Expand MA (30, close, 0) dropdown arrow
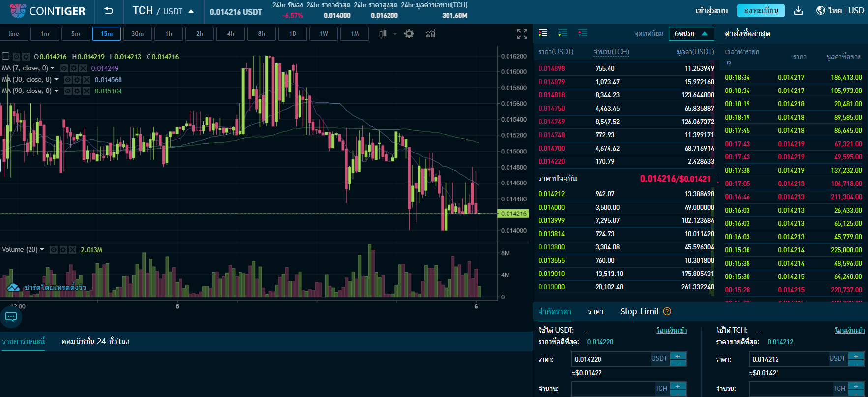 click(56, 80)
